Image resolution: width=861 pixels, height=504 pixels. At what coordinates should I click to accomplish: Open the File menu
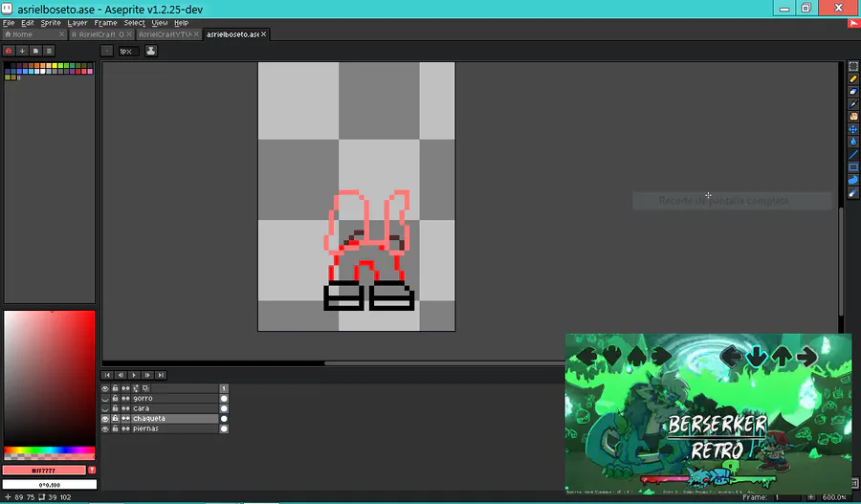click(9, 23)
